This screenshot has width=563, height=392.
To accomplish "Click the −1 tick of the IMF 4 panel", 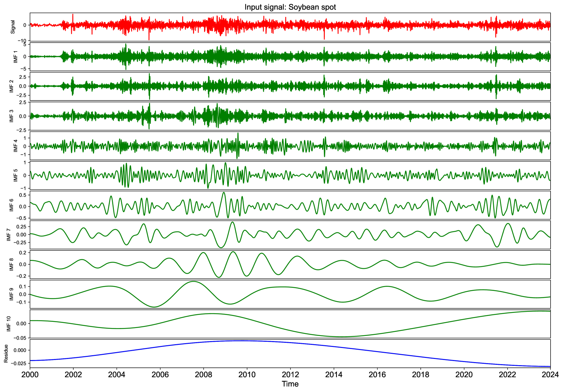I will (x=23, y=154).
